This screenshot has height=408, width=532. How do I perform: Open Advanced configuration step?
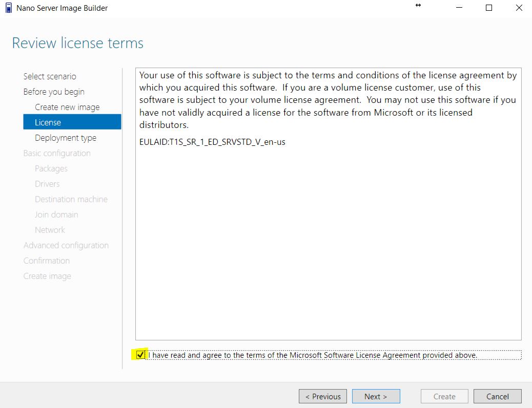coord(66,245)
